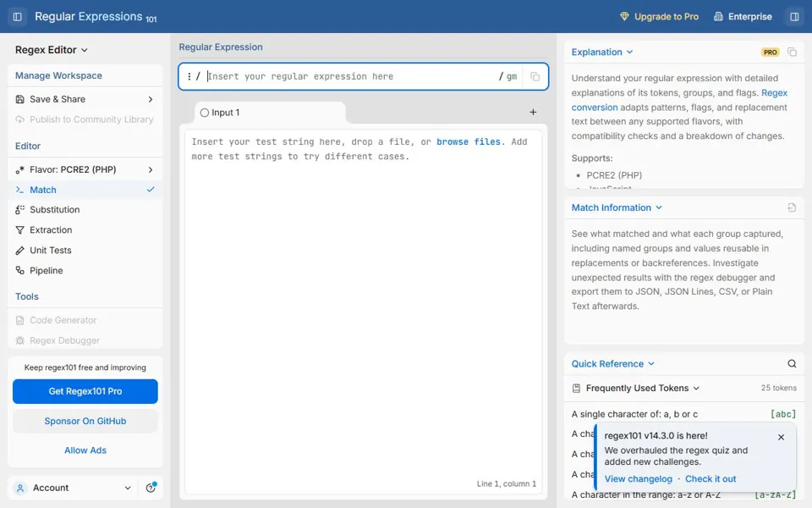Click Publish to Community Library
Viewport: 812px width, 508px height.
(x=85, y=119)
